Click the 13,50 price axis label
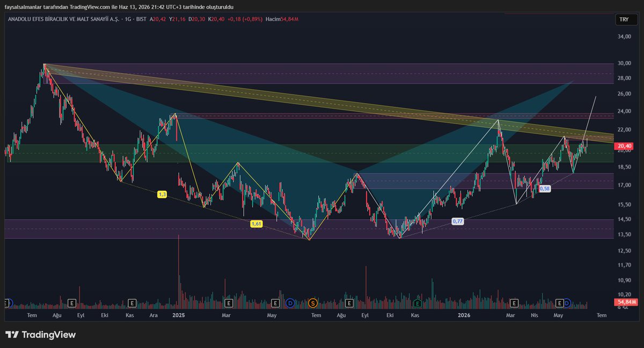 point(624,235)
